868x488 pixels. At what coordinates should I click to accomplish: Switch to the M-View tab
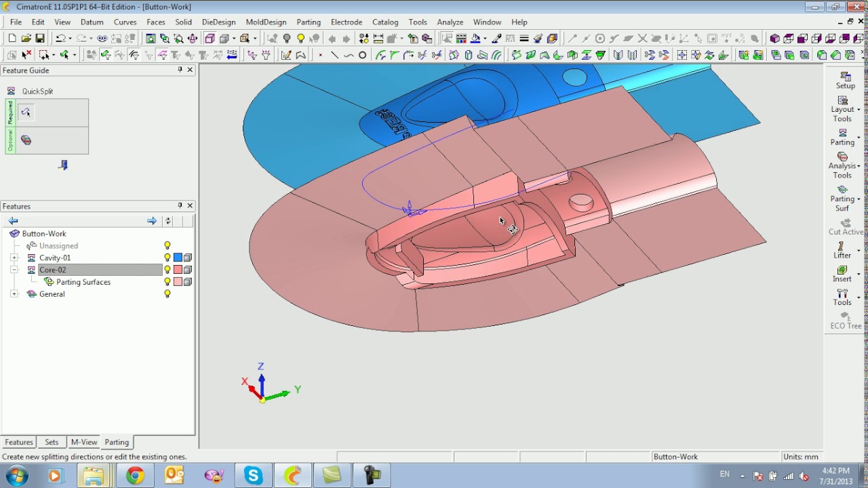click(84, 442)
